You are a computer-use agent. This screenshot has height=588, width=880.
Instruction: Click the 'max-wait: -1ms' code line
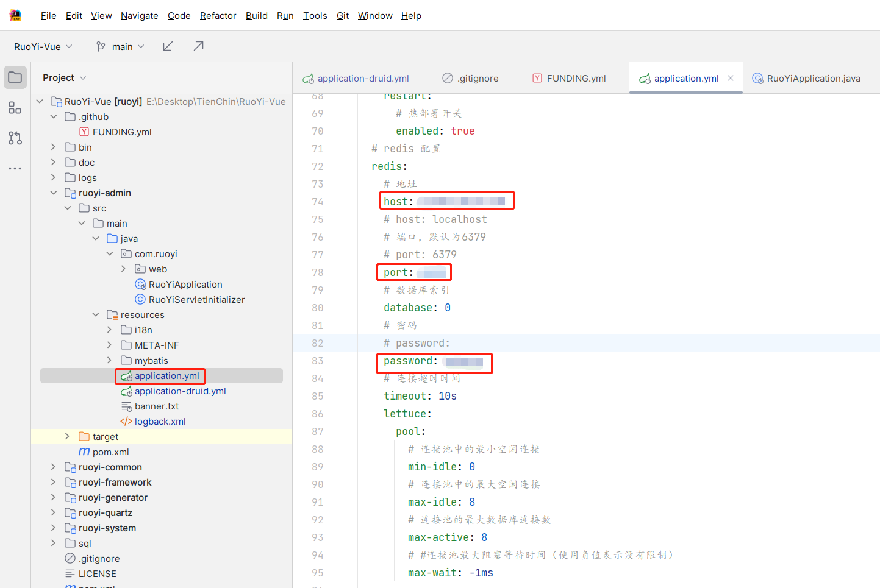[x=451, y=573]
